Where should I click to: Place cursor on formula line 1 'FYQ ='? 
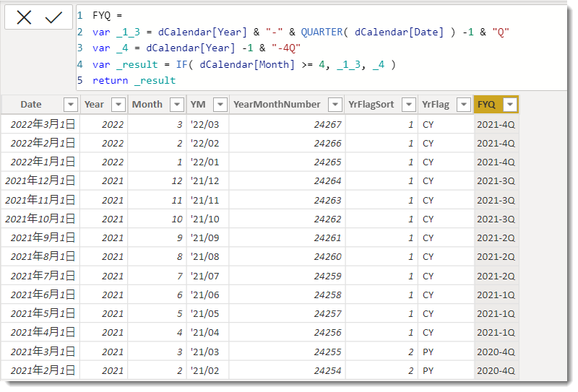[x=107, y=15]
